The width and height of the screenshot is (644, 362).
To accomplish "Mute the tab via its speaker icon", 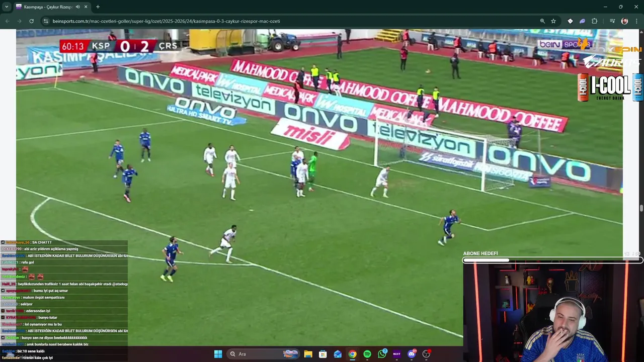I will pos(77,7).
